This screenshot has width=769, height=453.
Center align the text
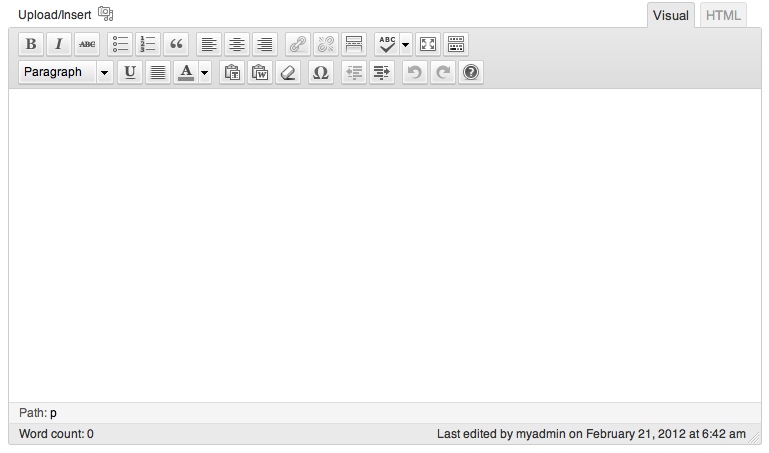coord(237,44)
